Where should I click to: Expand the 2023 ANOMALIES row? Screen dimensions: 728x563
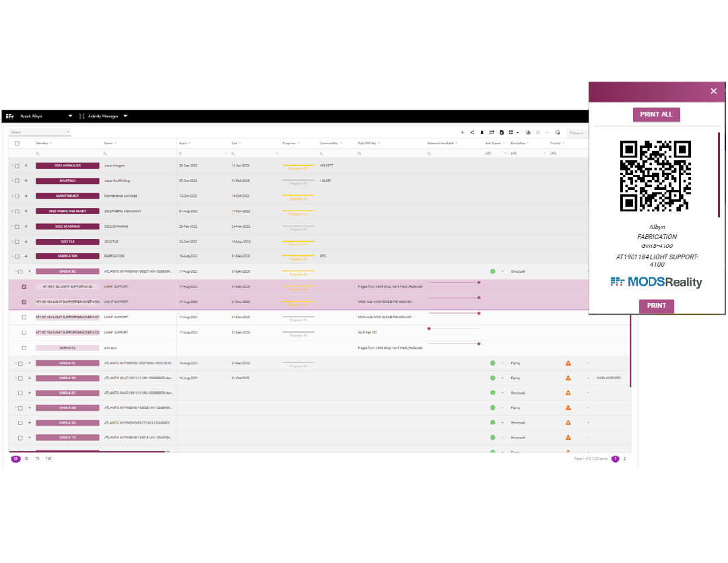[x=13, y=166]
